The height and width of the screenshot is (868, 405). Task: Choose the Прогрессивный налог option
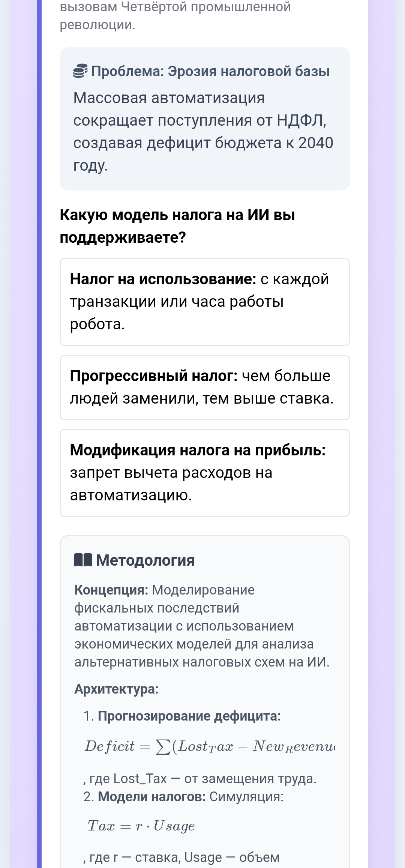point(204,387)
